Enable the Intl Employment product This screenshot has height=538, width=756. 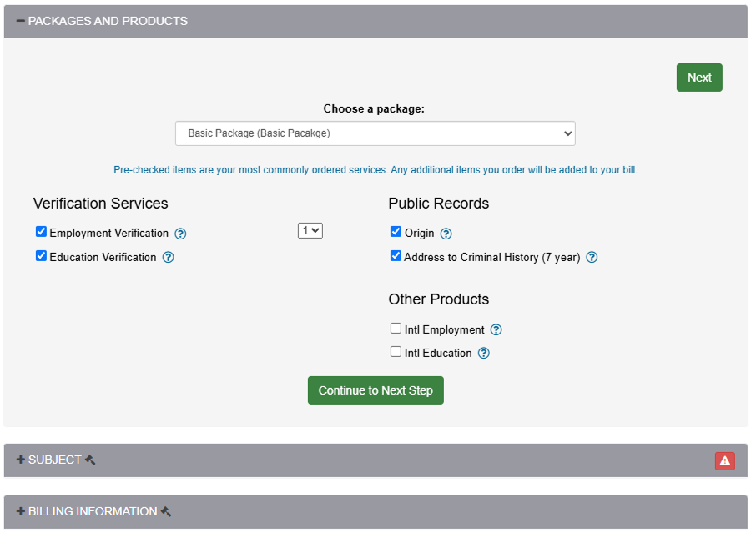396,328
